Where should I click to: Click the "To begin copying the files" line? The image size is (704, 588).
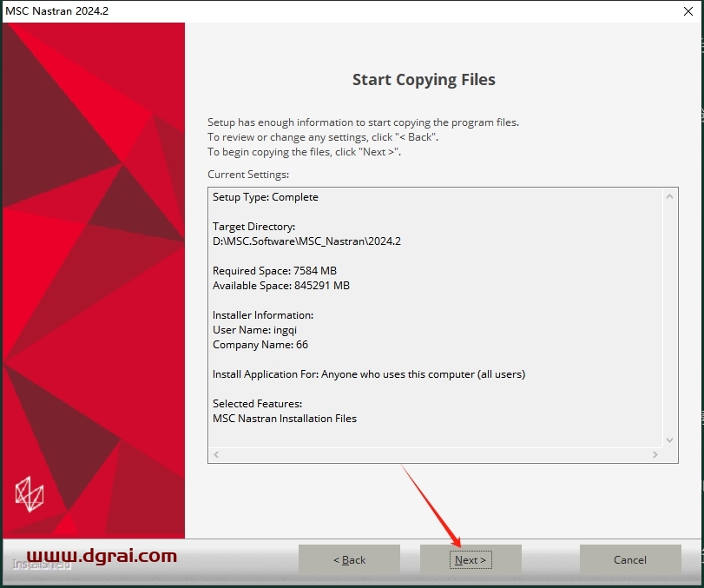(304, 152)
